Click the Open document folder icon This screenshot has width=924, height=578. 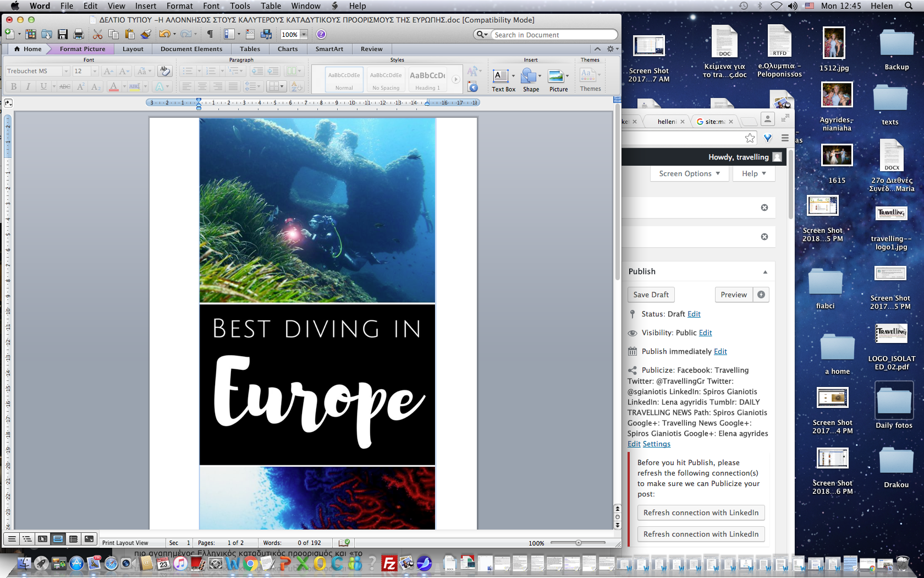(x=47, y=34)
